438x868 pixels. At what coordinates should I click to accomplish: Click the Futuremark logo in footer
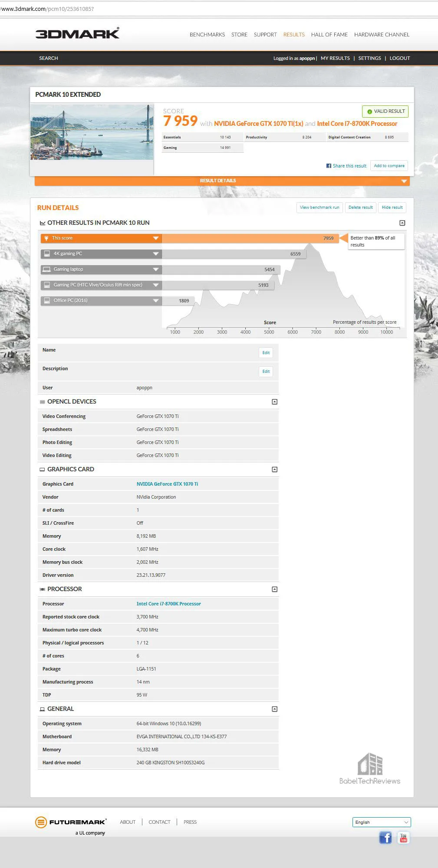tap(71, 822)
